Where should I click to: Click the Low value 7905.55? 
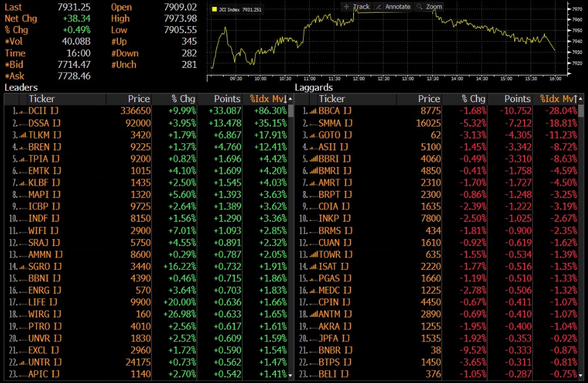pyautogui.click(x=180, y=30)
